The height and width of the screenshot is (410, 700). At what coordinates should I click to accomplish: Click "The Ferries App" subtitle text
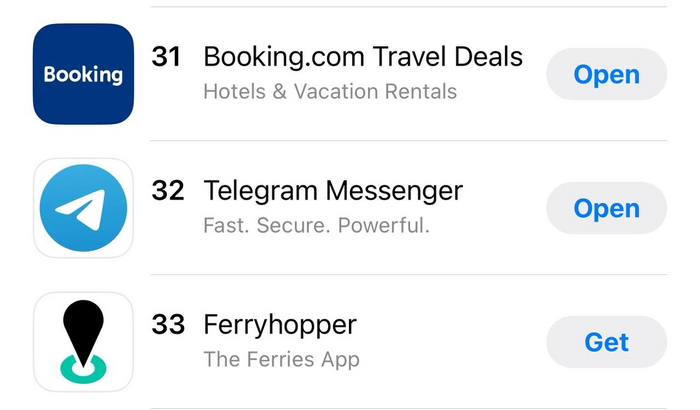[281, 360]
